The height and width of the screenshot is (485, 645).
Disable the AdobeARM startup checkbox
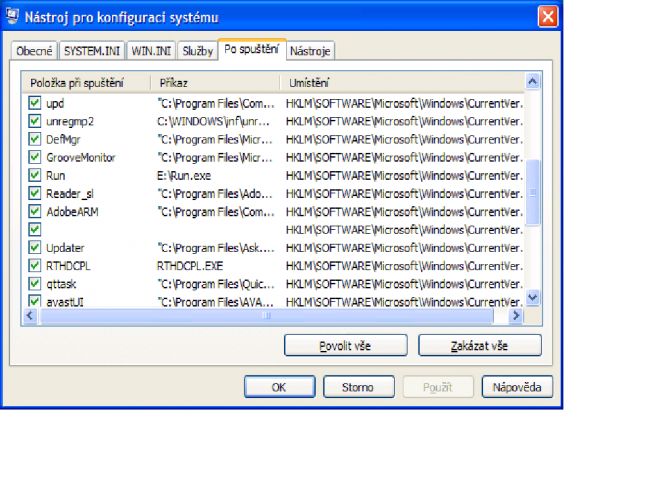coord(35,211)
